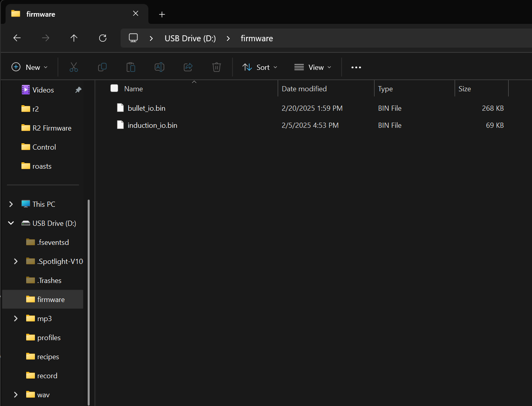
Task: Click chevron after USB Drive (D:) in address bar
Action: point(228,38)
